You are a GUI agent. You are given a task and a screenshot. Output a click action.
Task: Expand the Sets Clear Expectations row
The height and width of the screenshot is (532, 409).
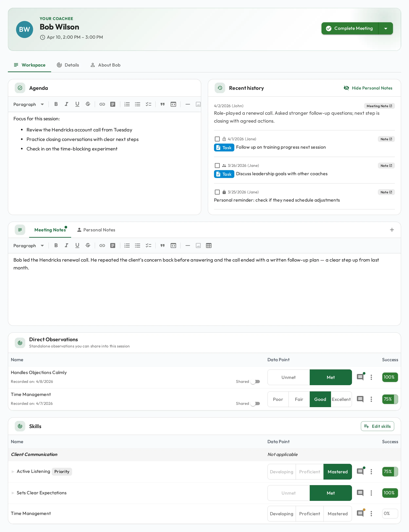coord(13,493)
